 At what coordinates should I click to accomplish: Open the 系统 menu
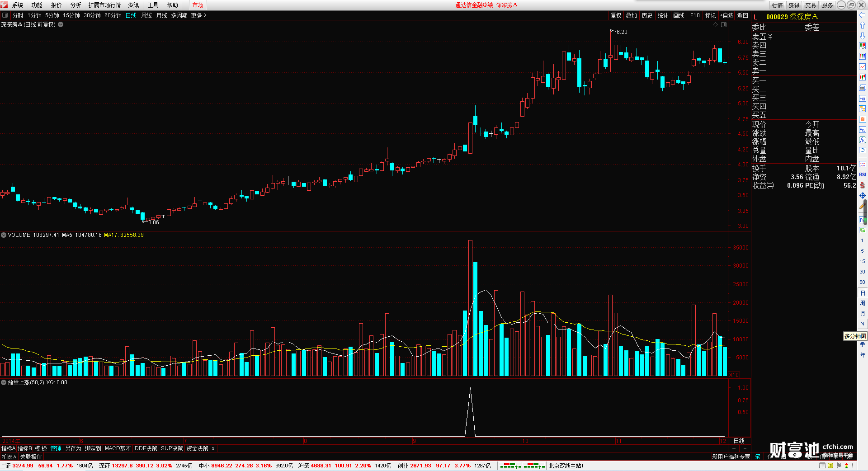(x=18, y=5)
